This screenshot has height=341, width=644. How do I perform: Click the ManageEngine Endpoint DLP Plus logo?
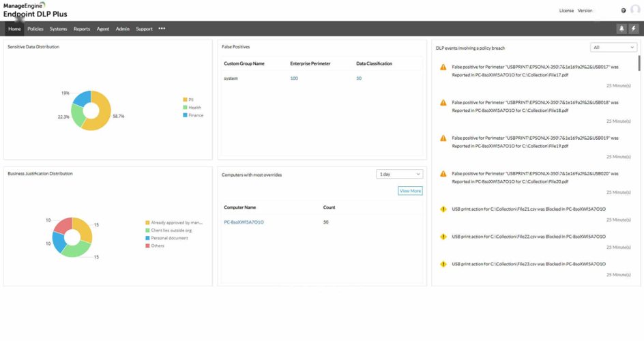[35, 10]
